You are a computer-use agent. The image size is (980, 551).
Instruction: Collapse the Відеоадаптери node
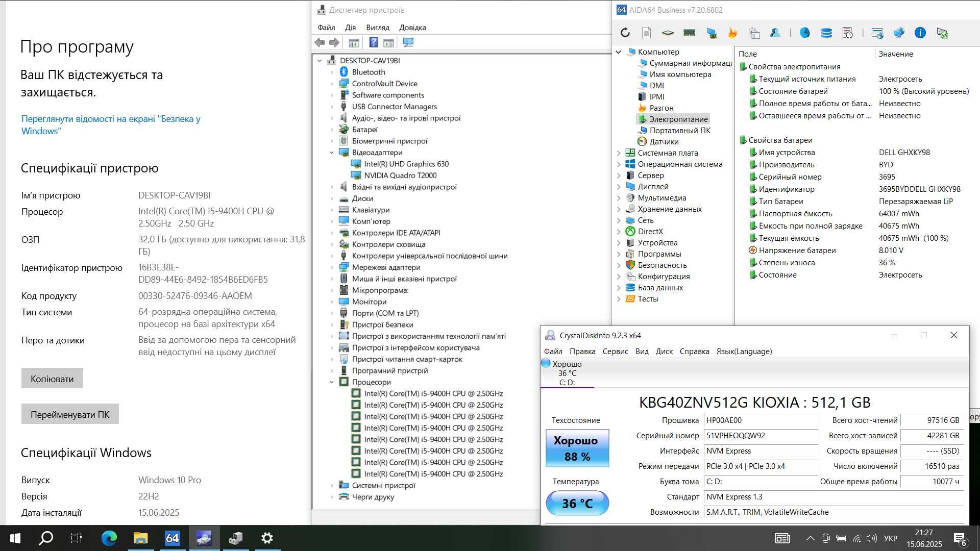[332, 153]
